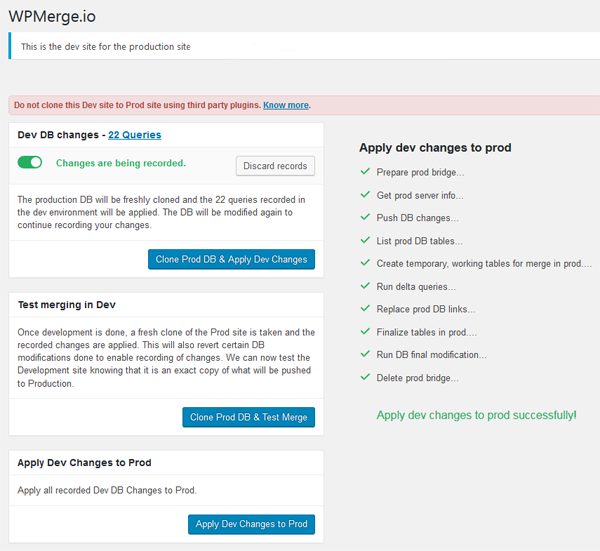
Task: Open the 22 Queries link
Action: (x=135, y=135)
